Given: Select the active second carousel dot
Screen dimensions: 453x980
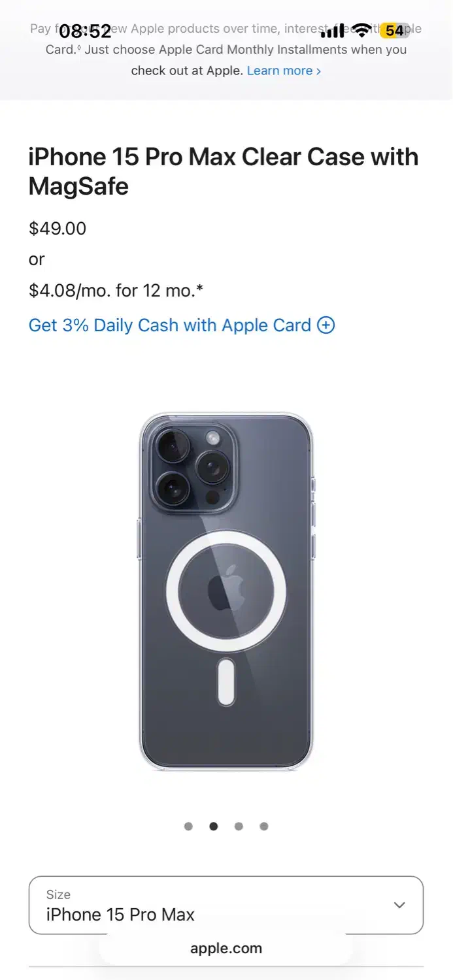Looking at the screenshot, I should click(x=214, y=826).
